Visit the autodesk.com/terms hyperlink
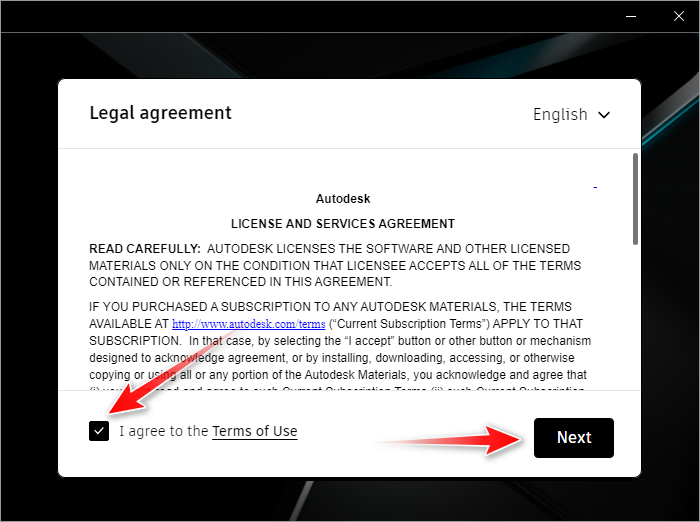The image size is (700, 522). click(249, 324)
